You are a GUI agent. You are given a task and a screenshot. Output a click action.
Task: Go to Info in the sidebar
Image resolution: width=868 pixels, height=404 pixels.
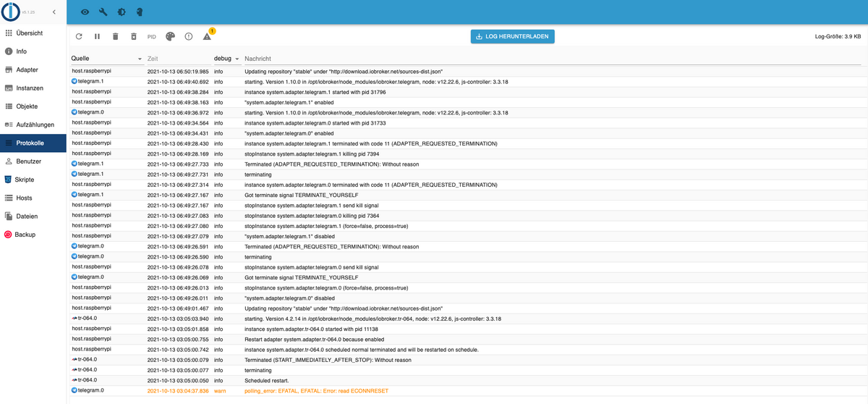(33, 51)
